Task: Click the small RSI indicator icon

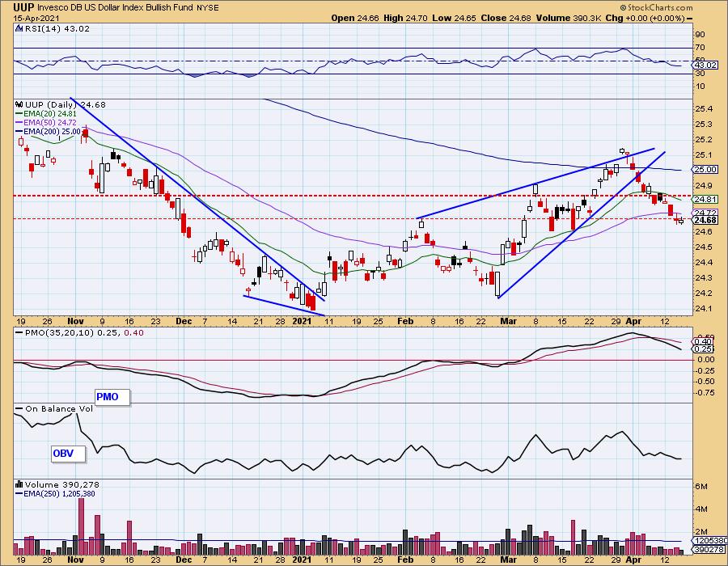Action: (19, 28)
